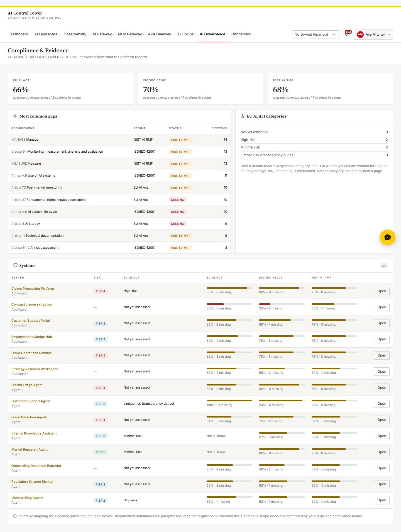Click the ISO/IEC 42001 70% coverage card

(200, 89)
